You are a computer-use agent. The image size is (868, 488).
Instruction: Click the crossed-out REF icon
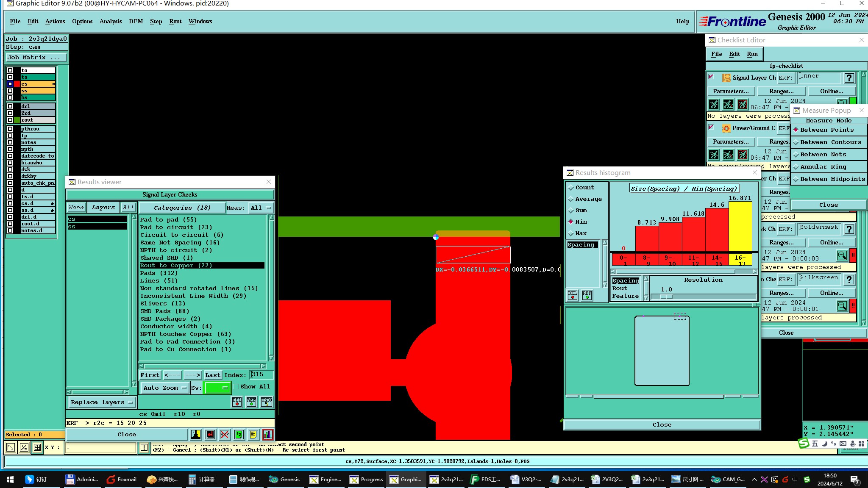tap(225, 435)
